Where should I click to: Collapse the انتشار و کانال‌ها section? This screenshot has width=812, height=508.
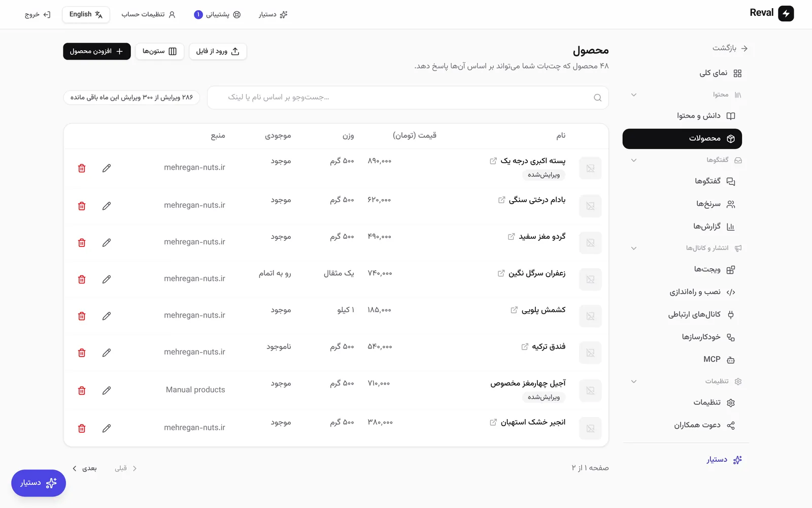[634, 248]
